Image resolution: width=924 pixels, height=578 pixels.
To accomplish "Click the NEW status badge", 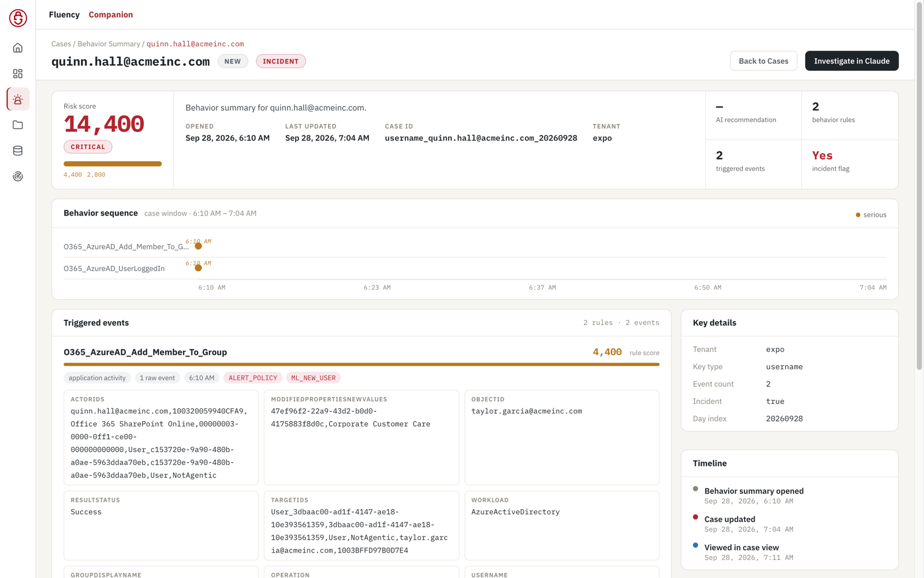I will (233, 61).
